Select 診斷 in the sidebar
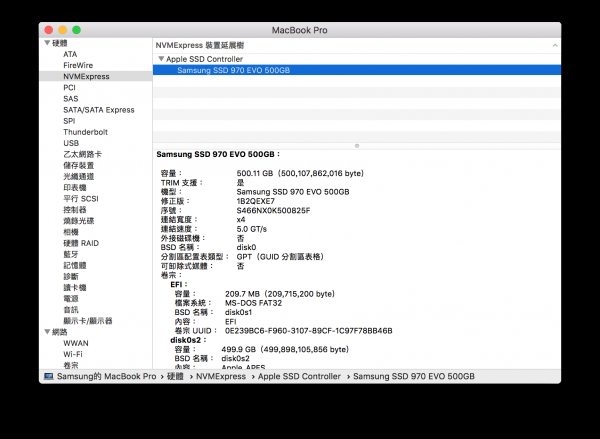The height and width of the screenshot is (439, 600). 71,276
